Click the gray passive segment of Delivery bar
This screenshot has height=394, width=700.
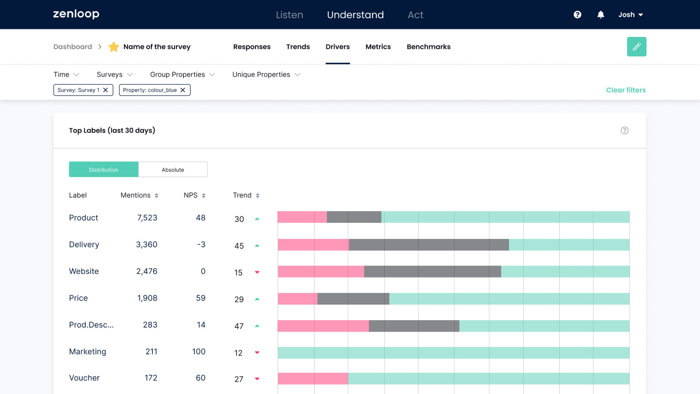429,245
